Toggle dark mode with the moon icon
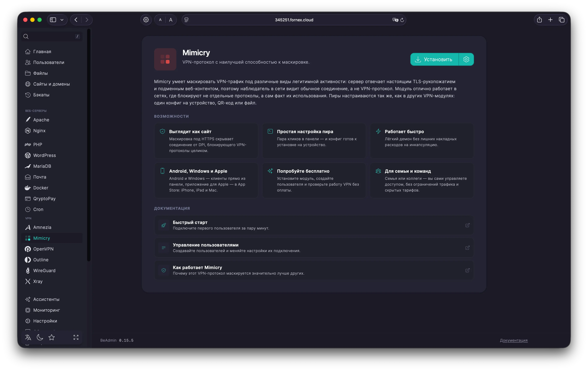 (x=40, y=337)
